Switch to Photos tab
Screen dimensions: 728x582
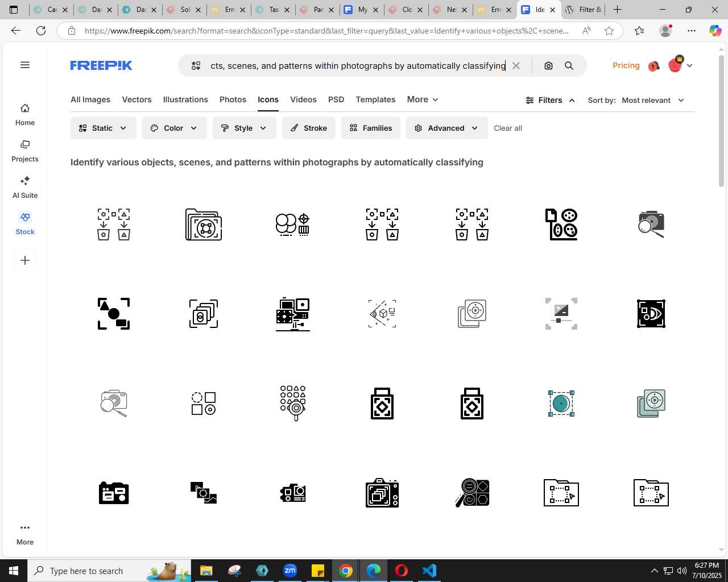[x=233, y=99]
